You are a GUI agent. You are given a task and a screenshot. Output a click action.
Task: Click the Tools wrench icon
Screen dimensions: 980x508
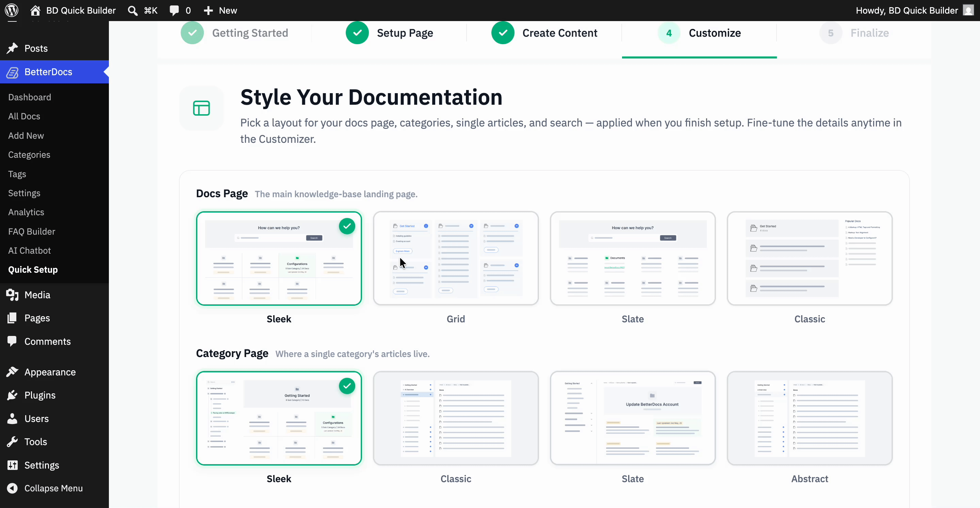12,442
